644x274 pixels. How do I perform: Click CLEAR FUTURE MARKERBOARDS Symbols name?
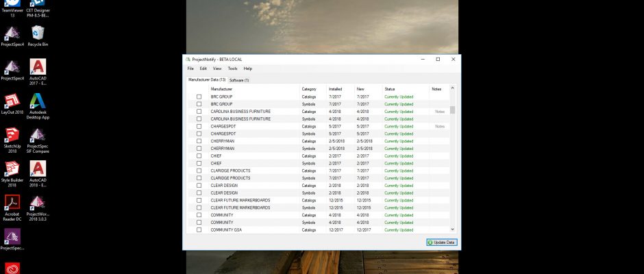(240, 208)
